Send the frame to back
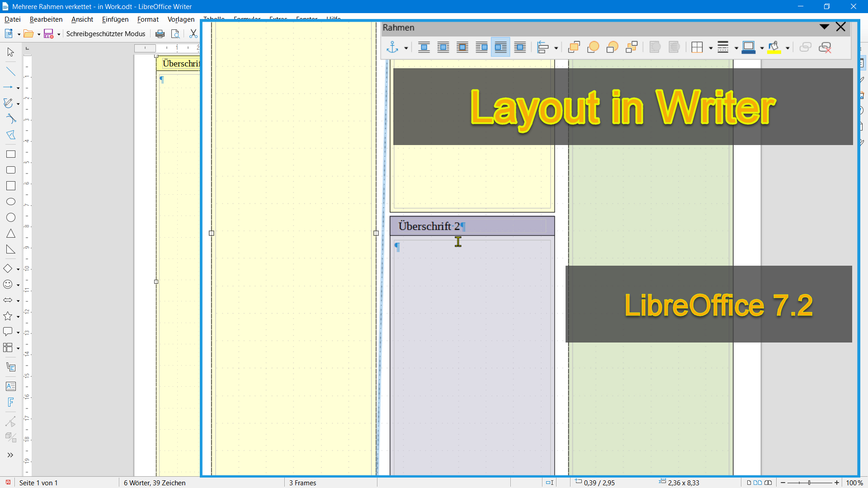868x488 pixels. [632, 47]
